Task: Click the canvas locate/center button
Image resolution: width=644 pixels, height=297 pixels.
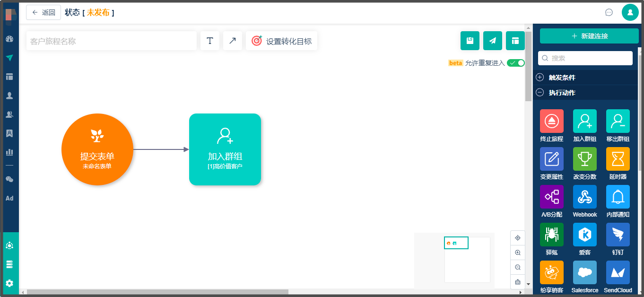Action: point(518,238)
